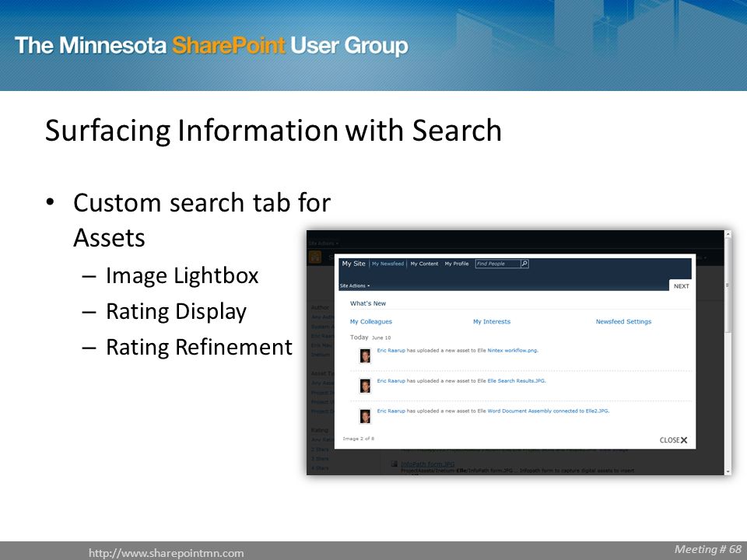This screenshot has height=560, width=747.
Task: Click the "Meeting # 68" footer text
Action: (708, 549)
